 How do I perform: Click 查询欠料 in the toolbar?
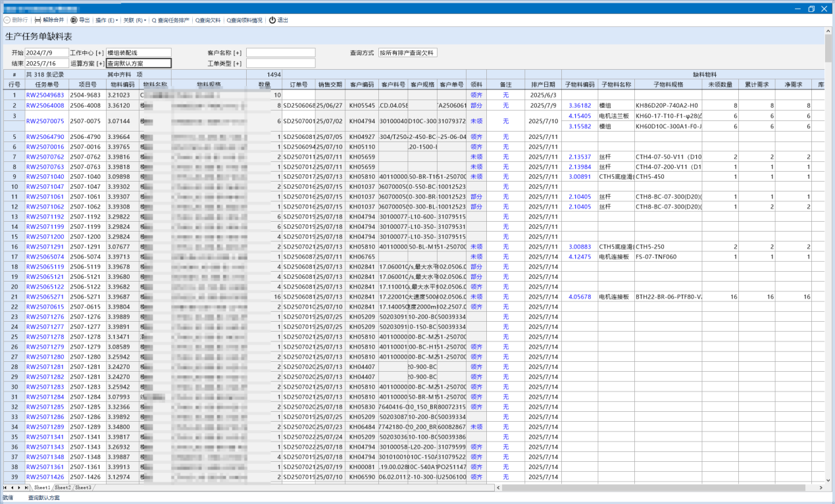click(207, 20)
